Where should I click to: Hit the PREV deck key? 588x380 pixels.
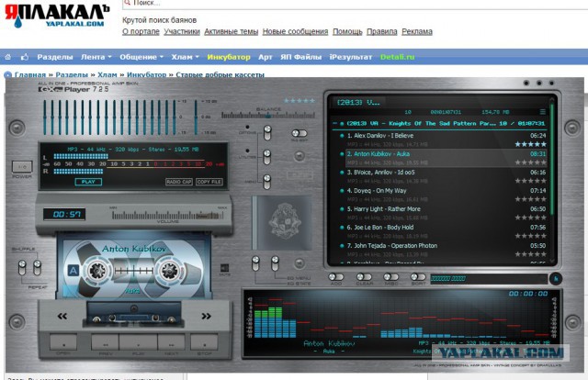point(106,342)
